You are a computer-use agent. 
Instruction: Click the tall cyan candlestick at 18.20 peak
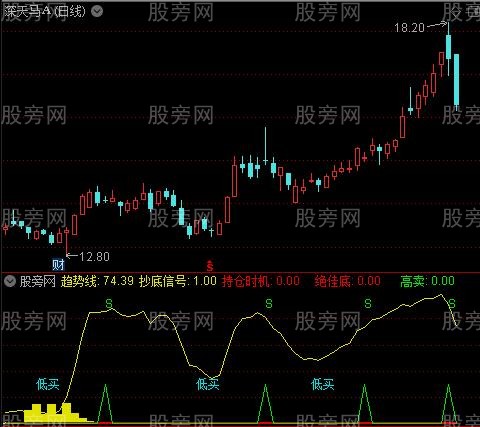pos(449,47)
